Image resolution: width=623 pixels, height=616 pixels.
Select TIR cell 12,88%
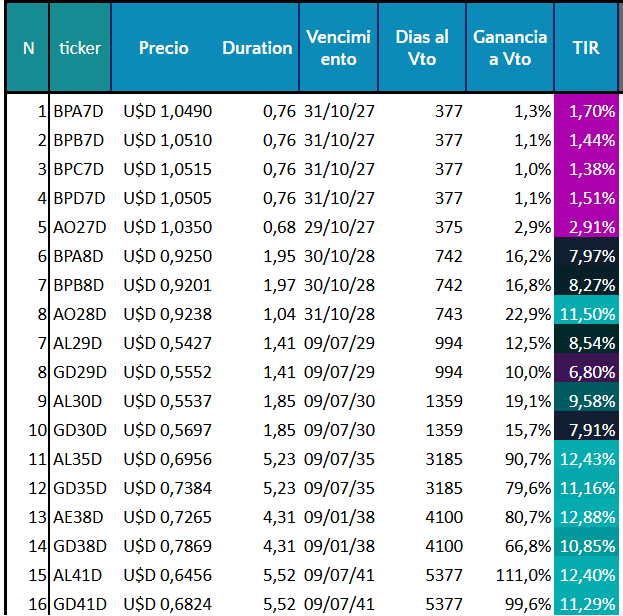pyautogui.click(x=586, y=513)
